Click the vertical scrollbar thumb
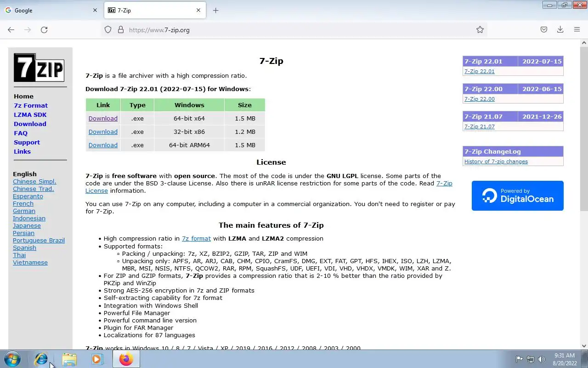 pos(584,129)
